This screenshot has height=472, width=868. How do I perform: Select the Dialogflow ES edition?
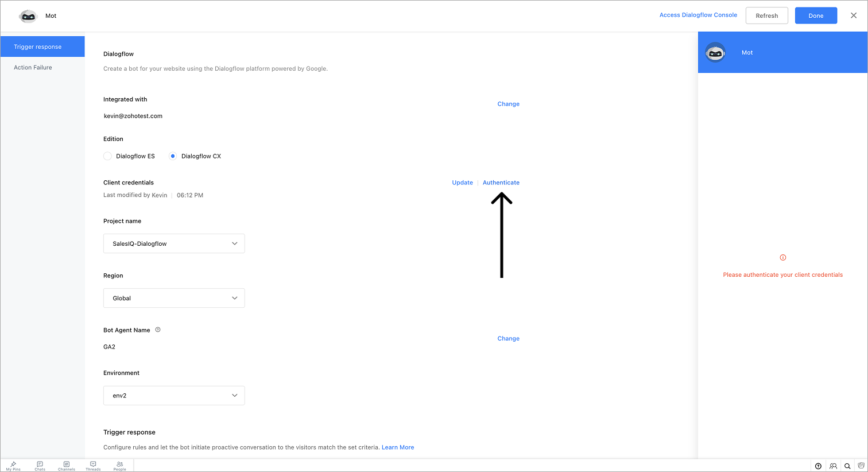click(x=108, y=156)
